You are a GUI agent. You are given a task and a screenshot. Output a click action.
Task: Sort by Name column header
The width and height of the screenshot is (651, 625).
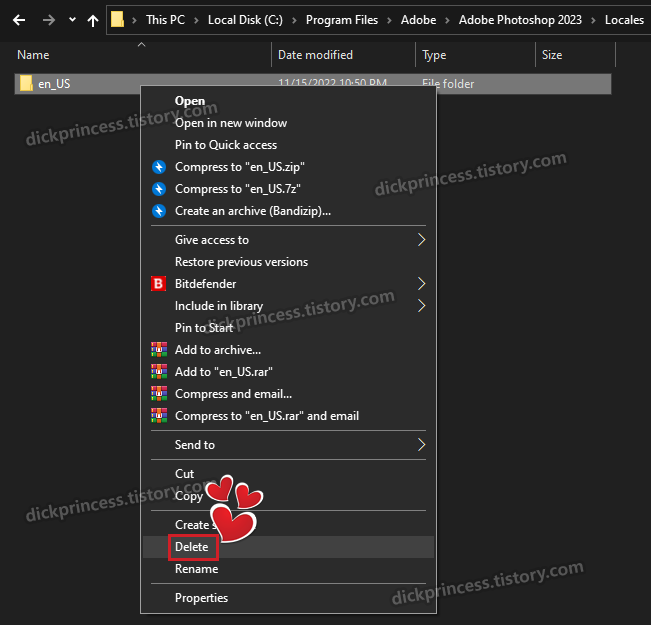click(x=33, y=55)
